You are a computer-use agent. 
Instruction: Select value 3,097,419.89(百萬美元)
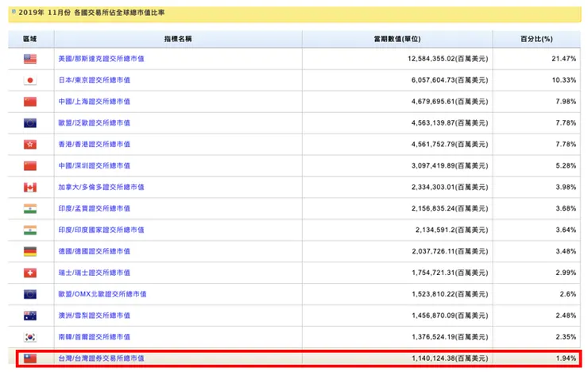(x=450, y=166)
